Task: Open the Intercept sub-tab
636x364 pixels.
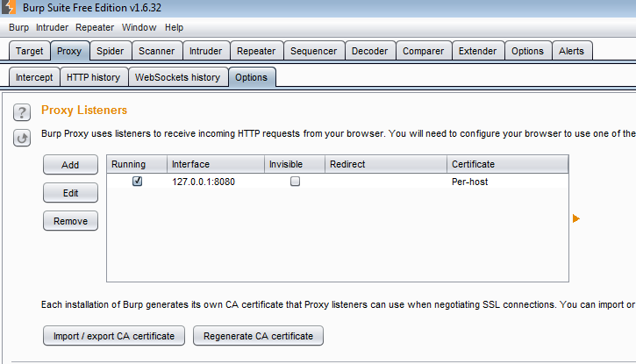Action: [x=34, y=77]
